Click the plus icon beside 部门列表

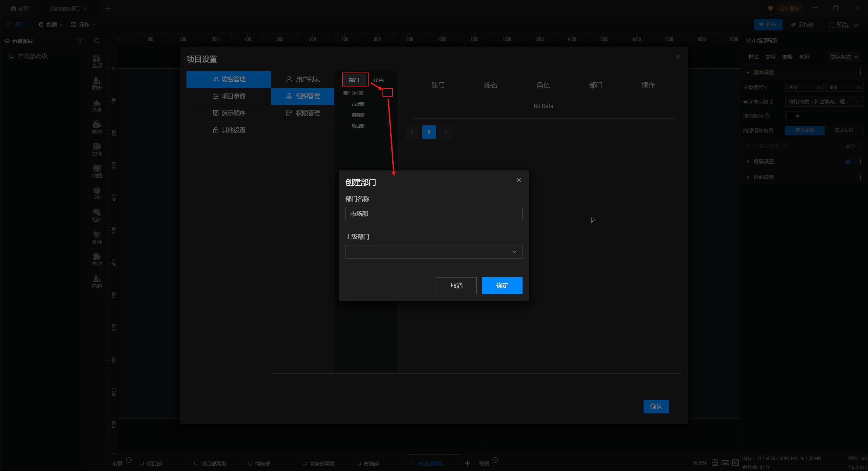click(387, 93)
